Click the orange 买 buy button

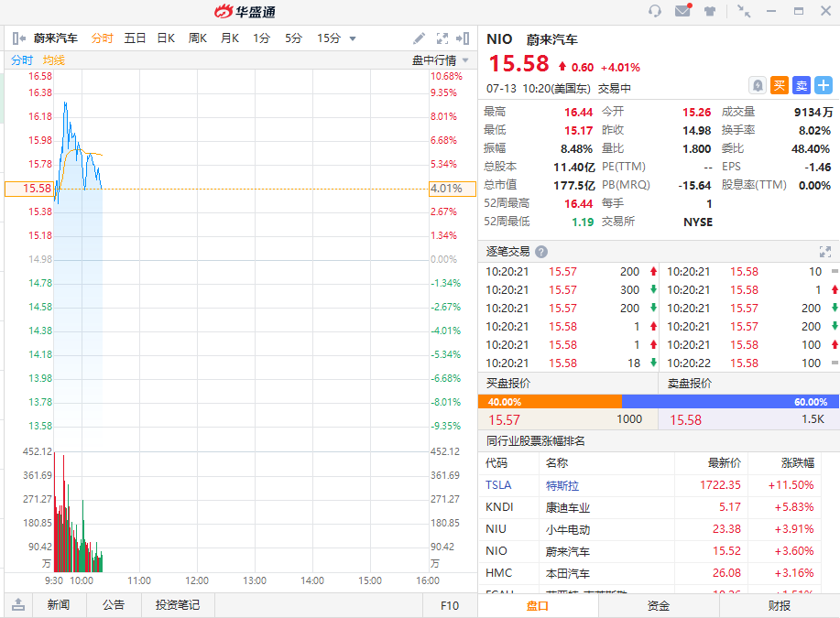click(780, 85)
